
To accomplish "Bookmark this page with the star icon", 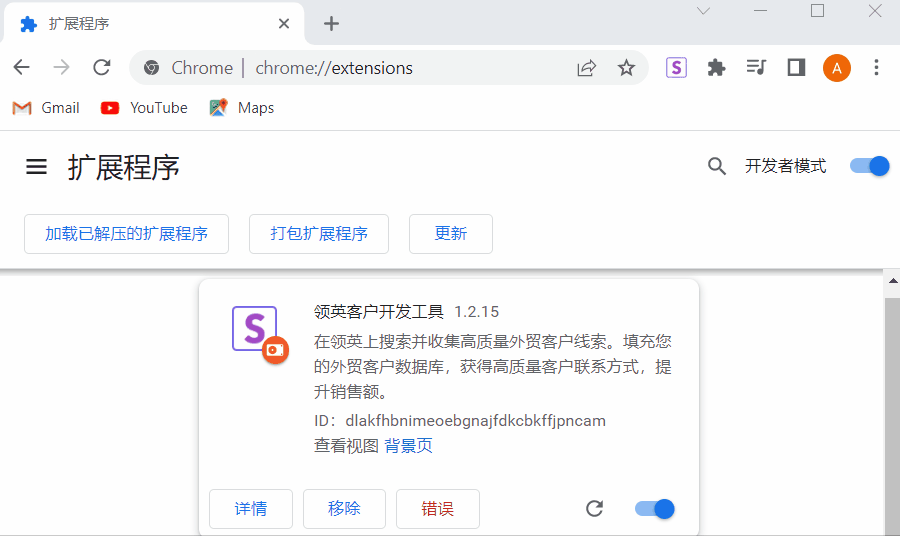I will (626, 68).
